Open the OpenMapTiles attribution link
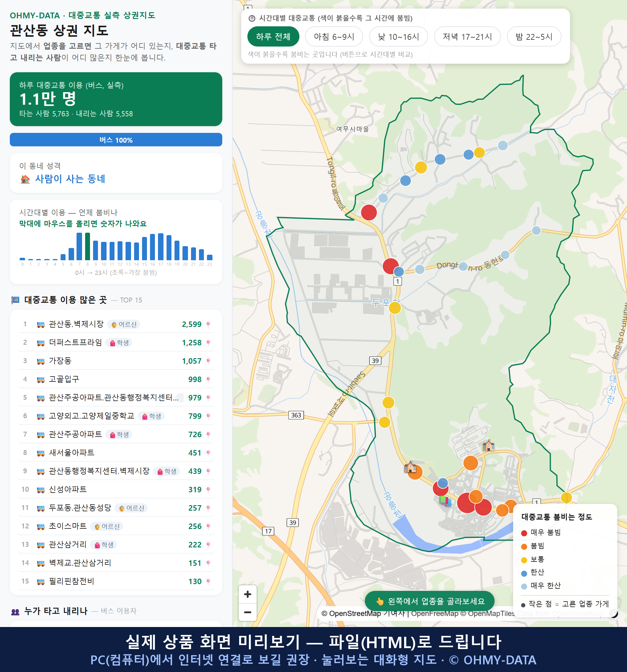627x672 pixels. click(x=487, y=613)
